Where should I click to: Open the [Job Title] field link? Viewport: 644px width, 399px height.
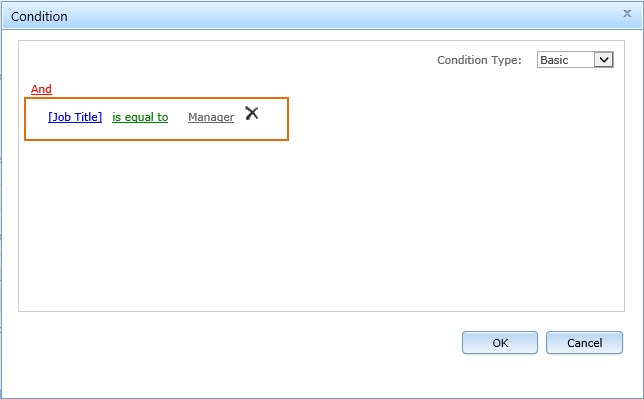pyautogui.click(x=75, y=117)
